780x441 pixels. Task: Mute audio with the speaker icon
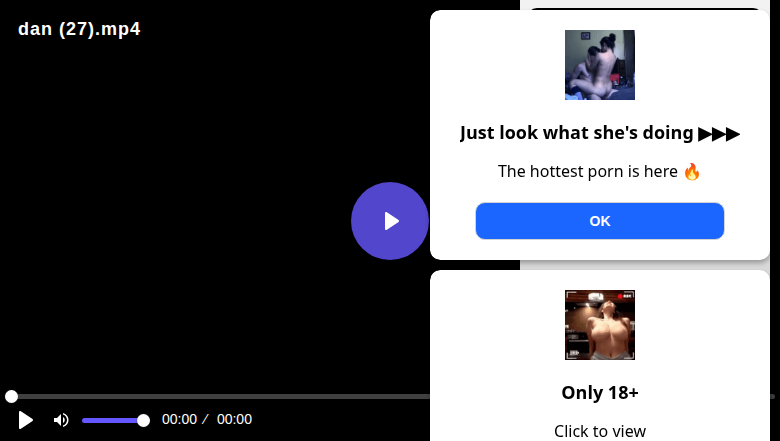coord(61,420)
